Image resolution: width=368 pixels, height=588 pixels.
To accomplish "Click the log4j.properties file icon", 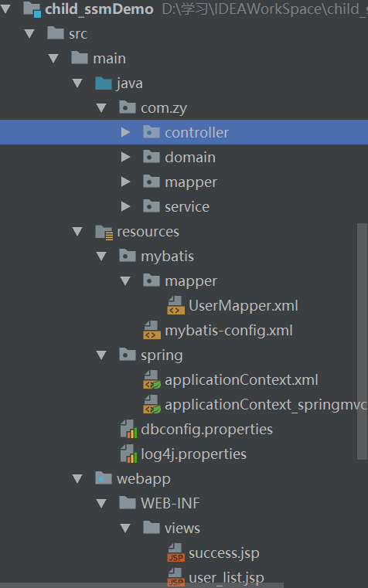I will point(128,454).
